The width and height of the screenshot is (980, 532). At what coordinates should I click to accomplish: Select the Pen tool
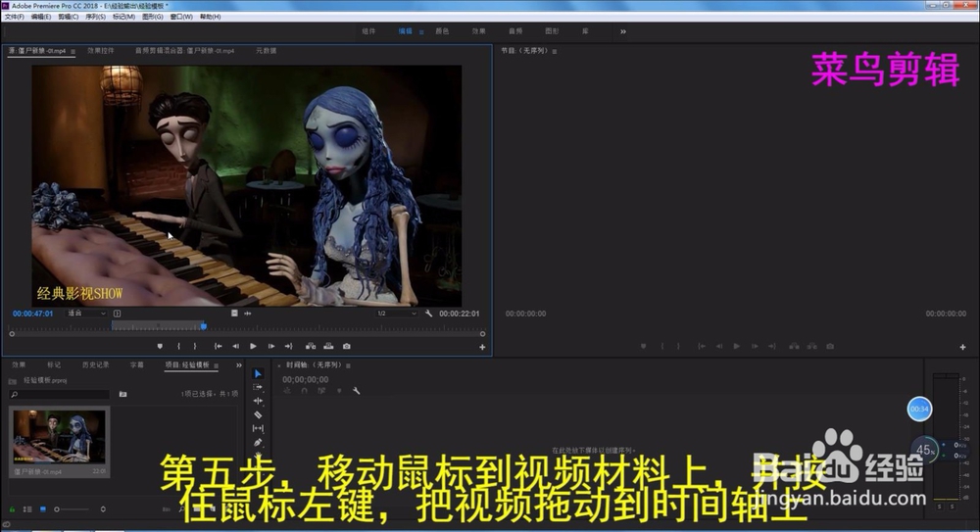click(x=258, y=442)
